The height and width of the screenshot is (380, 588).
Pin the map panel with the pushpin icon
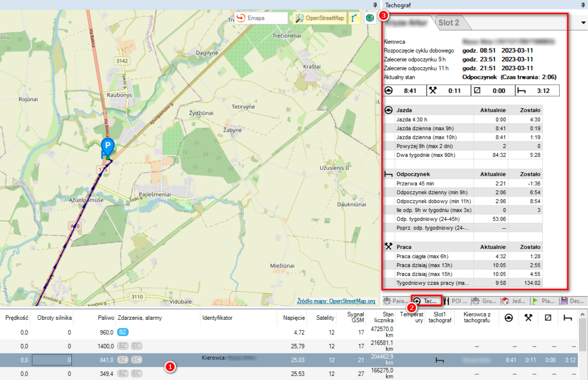pyautogui.click(x=375, y=5)
